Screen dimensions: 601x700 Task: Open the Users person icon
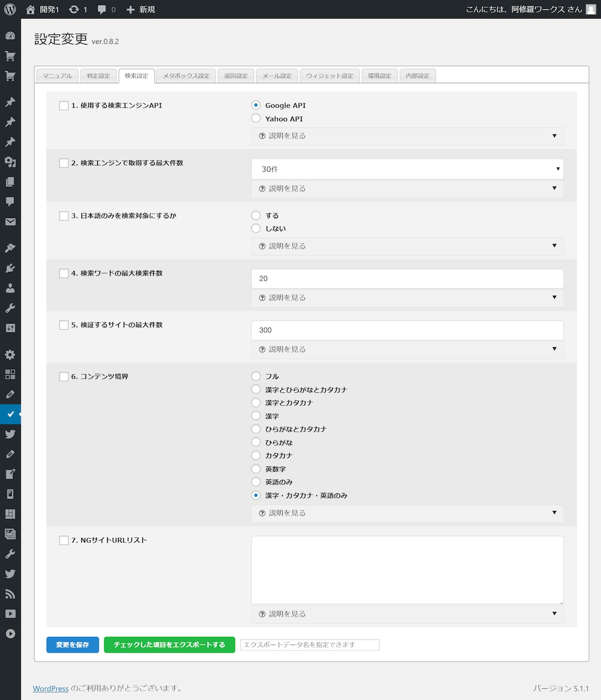tap(10, 288)
